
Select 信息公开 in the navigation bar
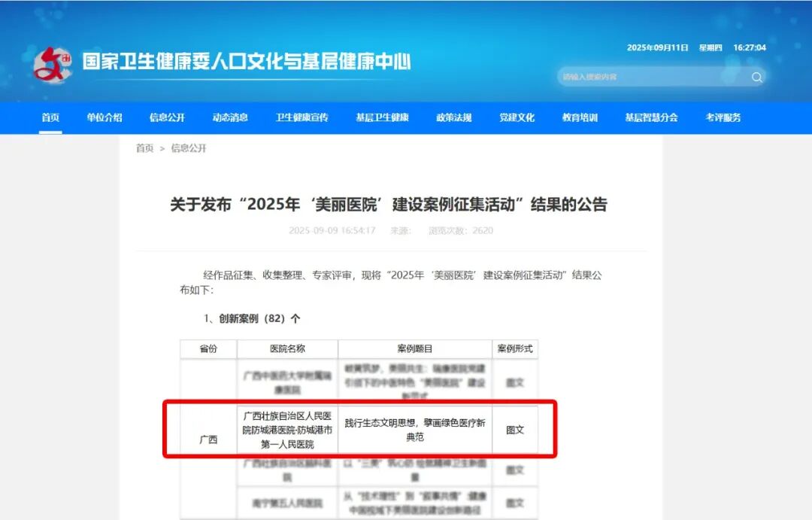pyautogui.click(x=167, y=117)
